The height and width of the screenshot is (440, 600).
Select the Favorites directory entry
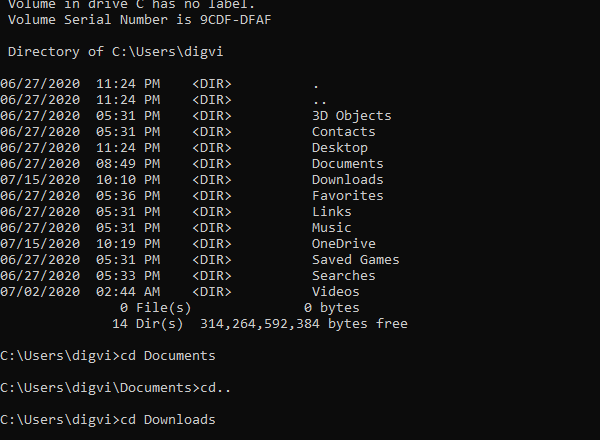(x=347, y=195)
